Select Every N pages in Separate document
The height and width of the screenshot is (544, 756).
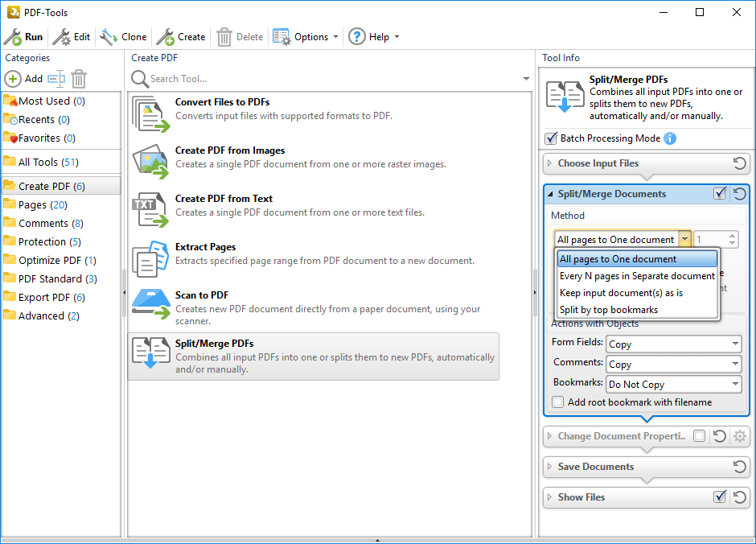[637, 276]
